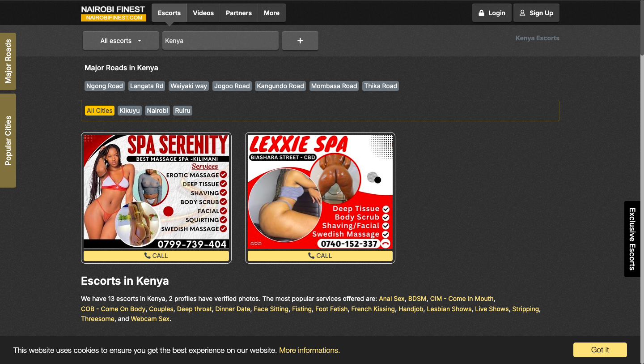Click the user icon on Sign Up
This screenshot has height=364, width=644.
click(x=522, y=13)
